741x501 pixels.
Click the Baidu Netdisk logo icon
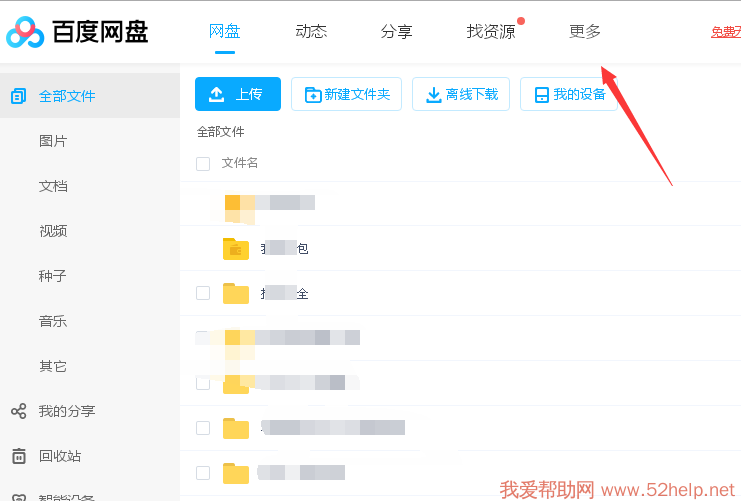coord(25,32)
